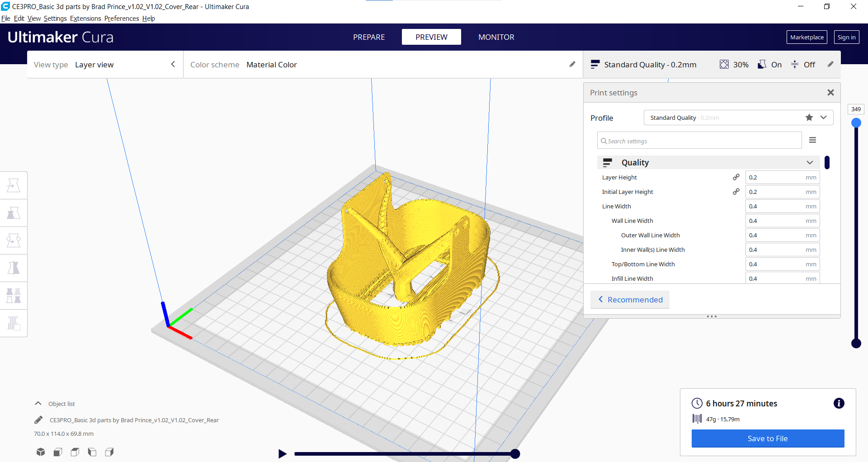This screenshot has width=868, height=462.
Task: Open the View menu
Action: (x=34, y=19)
